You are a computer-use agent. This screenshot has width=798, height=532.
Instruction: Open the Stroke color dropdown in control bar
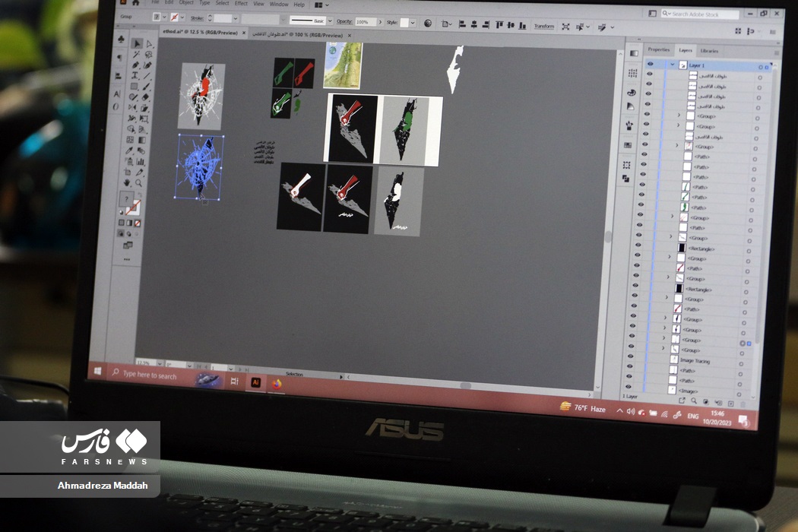182,17
